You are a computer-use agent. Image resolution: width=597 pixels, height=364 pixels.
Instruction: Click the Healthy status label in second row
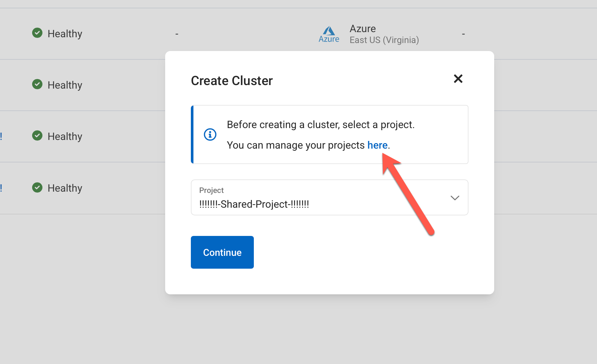coord(65,85)
